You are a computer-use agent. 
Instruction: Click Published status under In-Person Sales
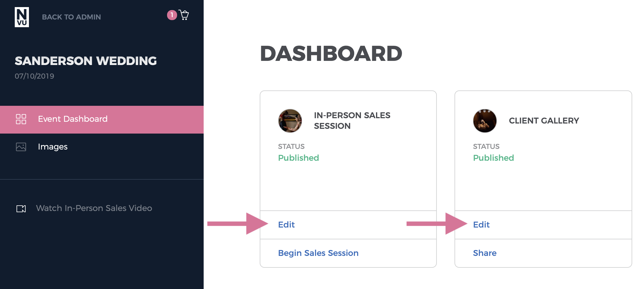[298, 158]
